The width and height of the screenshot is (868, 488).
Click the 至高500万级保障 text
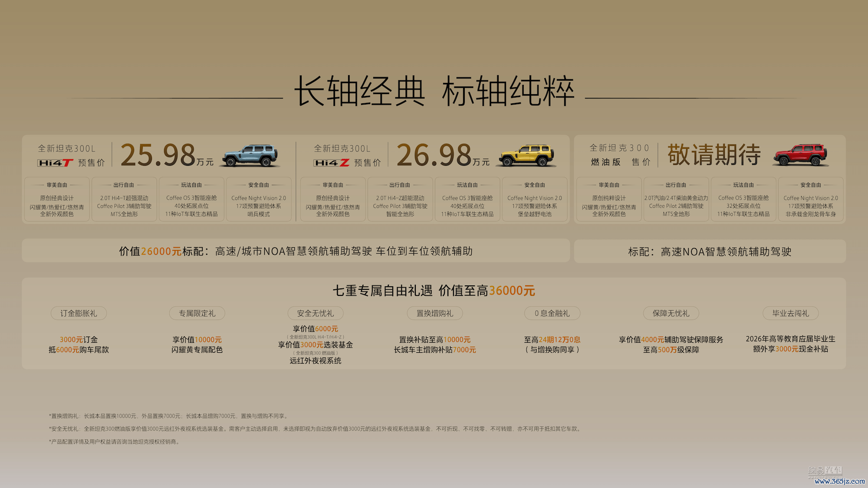pyautogui.click(x=671, y=350)
